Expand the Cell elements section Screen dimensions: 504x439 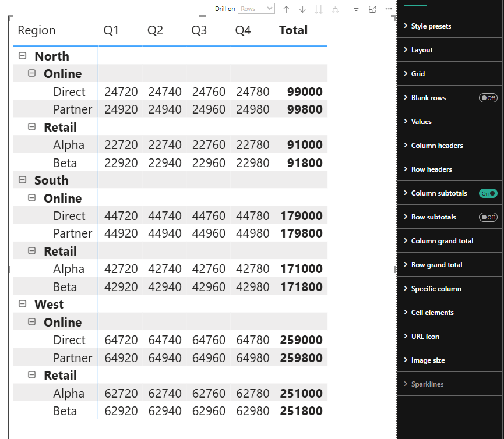point(450,313)
